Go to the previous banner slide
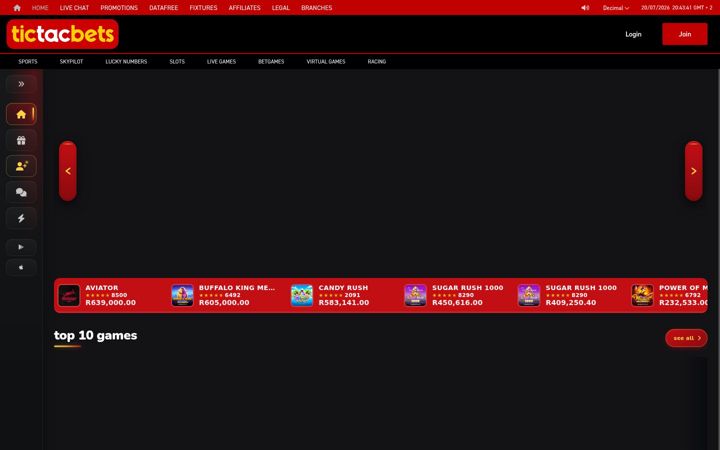 [x=68, y=171]
